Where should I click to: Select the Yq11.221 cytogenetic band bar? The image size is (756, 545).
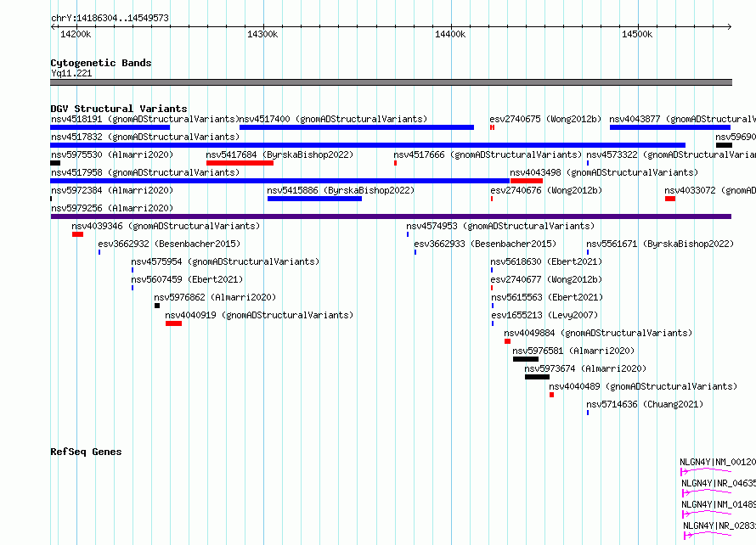391,82
